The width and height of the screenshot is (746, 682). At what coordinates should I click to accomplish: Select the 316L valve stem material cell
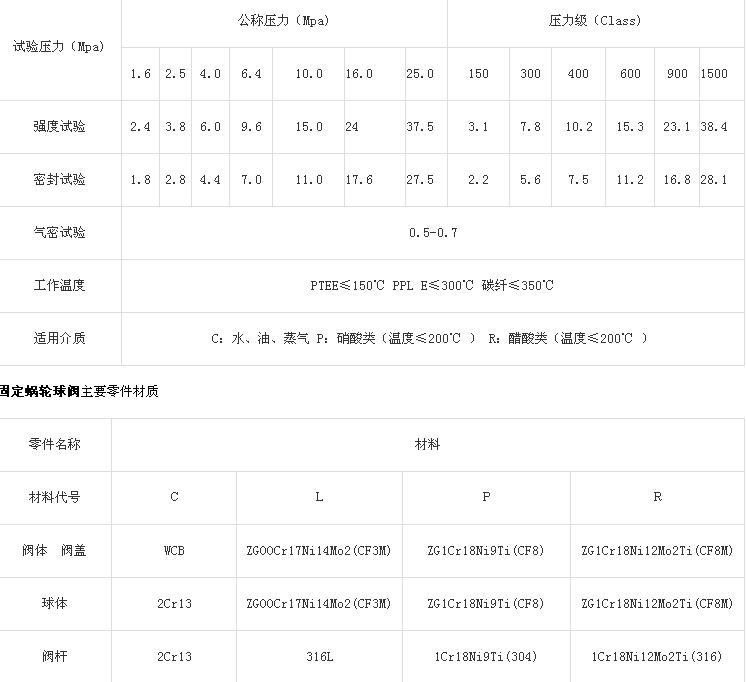pyautogui.click(x=319, y=657)
